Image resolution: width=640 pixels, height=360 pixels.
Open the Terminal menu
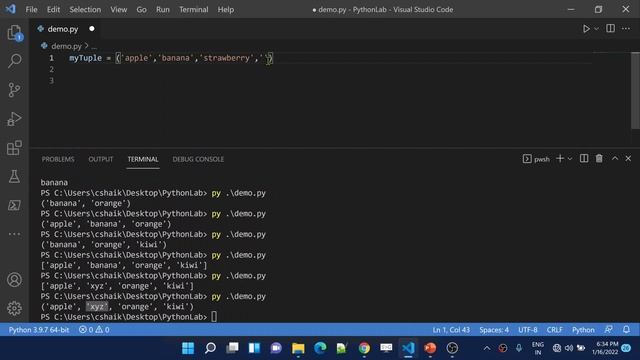pos(193,9)
